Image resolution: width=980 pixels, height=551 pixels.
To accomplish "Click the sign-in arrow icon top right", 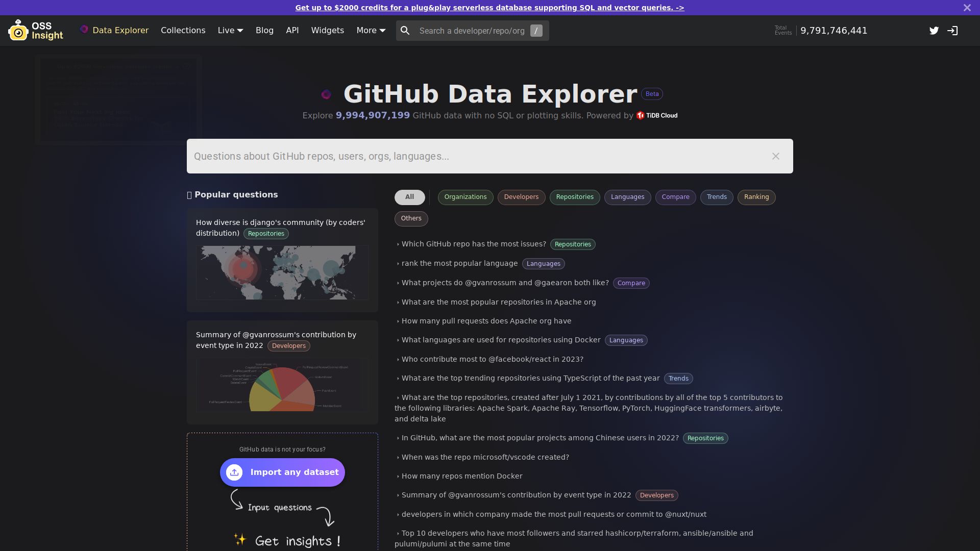I will pos(952,31).
